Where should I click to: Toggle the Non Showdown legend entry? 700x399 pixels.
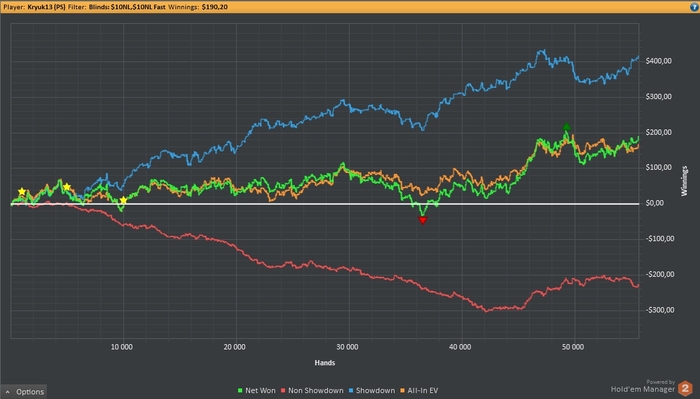click(312, 391)
